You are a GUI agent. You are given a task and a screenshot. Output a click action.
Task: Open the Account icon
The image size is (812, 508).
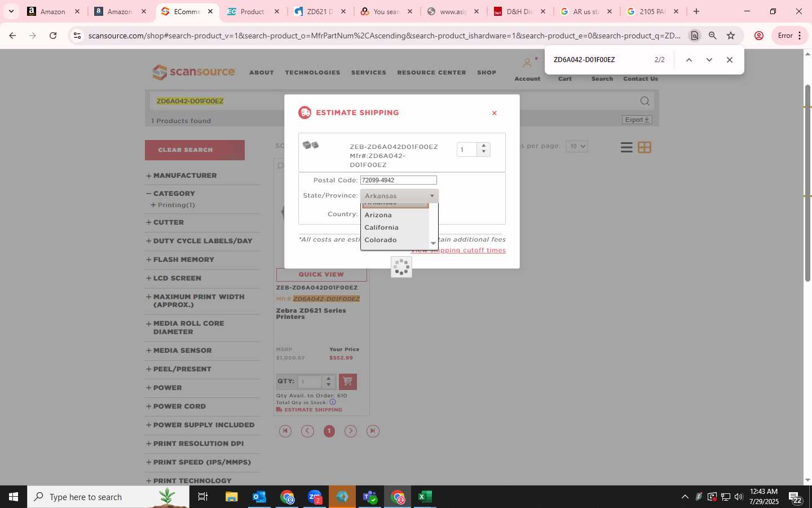(x=527, y=63)
